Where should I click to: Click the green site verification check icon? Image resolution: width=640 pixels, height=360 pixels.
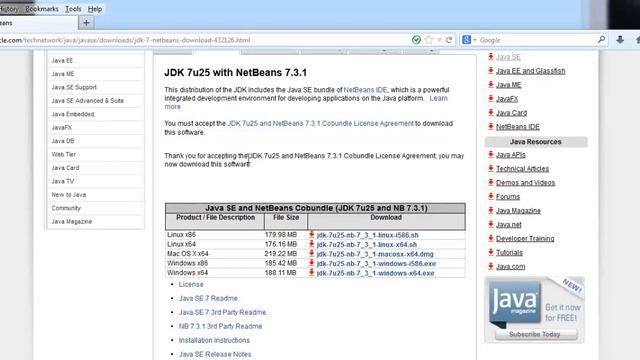[416, 40]
